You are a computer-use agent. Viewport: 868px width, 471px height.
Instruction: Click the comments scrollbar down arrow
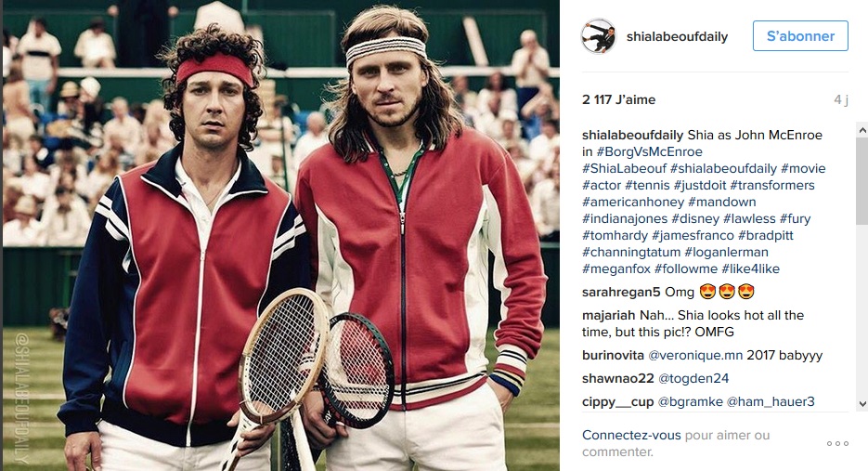(862, 404)
